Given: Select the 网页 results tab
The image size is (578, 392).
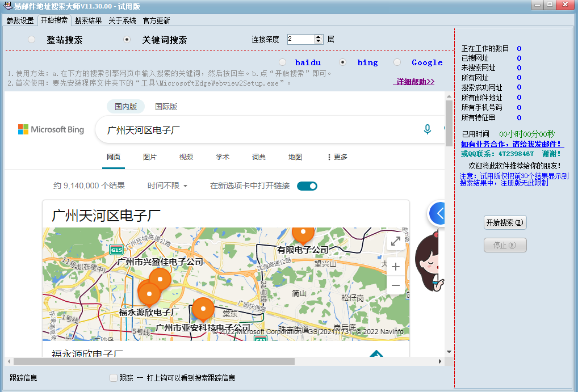Looking at the screenshot, I should click(x=114, y=157).
